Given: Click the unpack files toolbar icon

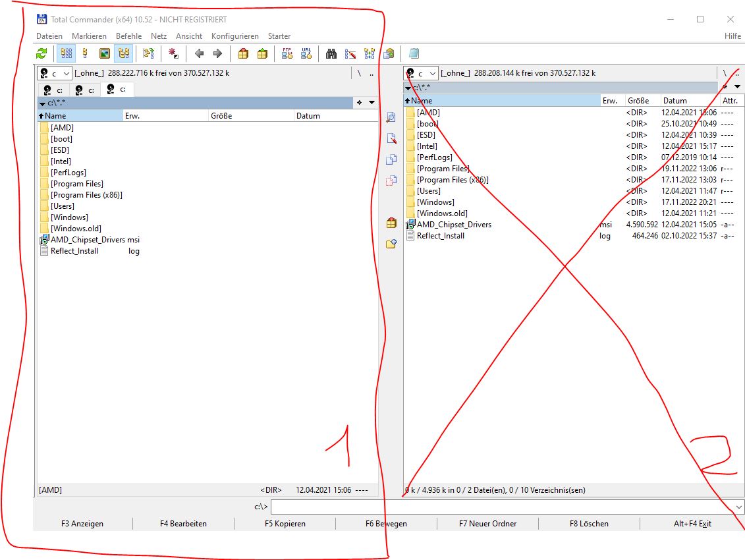Looking at the screenshot, I should click(262, 54).
